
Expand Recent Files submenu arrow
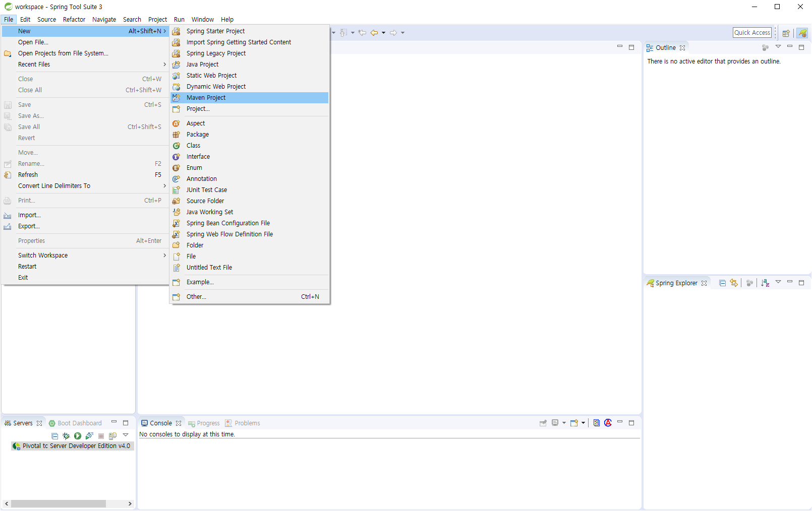[x=164, y=65]
